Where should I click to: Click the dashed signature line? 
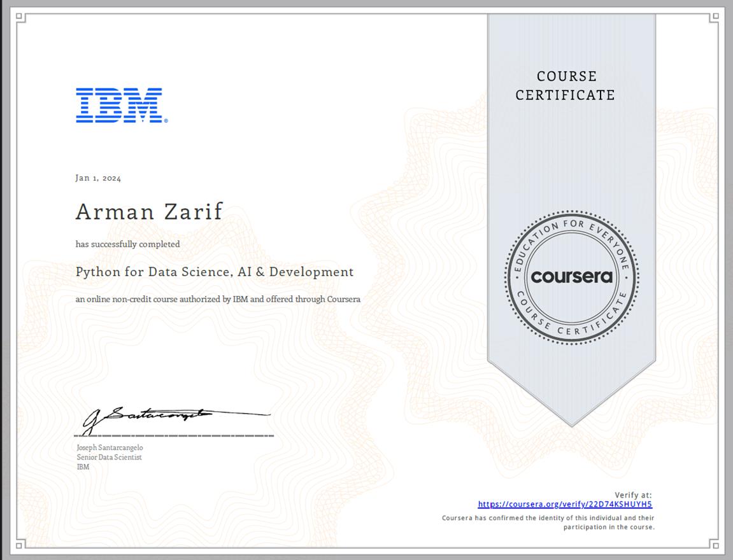pyautogui.click(x=173, y=436)
